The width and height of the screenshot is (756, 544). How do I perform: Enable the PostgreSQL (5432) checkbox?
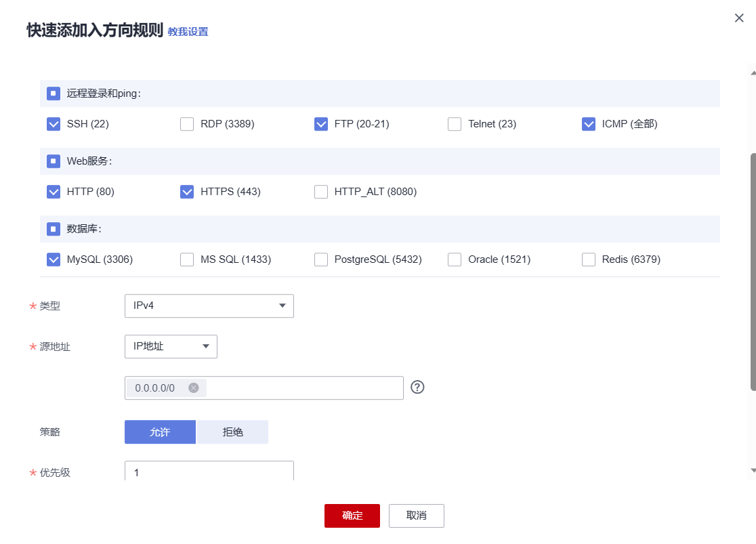pos(321,259)
